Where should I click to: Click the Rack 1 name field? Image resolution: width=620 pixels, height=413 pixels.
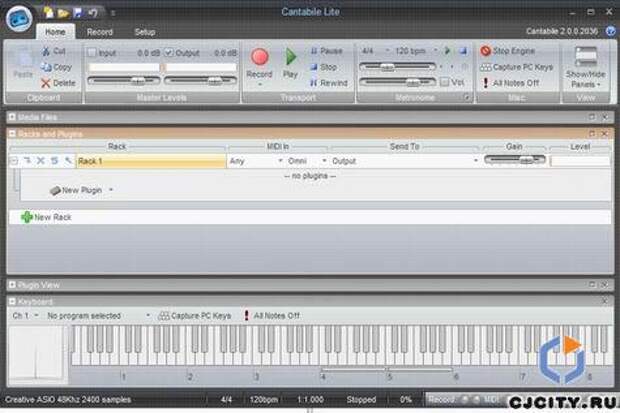pyautogui.click(x=151, y=161)
